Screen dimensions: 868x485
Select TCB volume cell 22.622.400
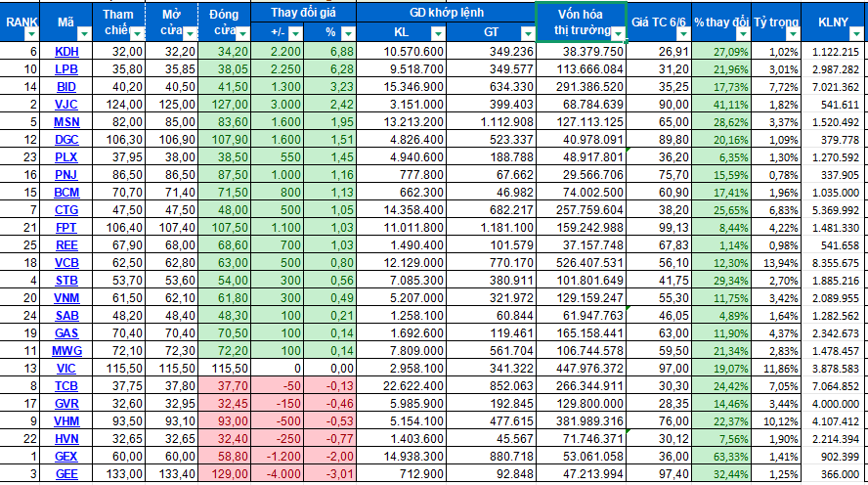pyautogui.click(x=402, y=386)
